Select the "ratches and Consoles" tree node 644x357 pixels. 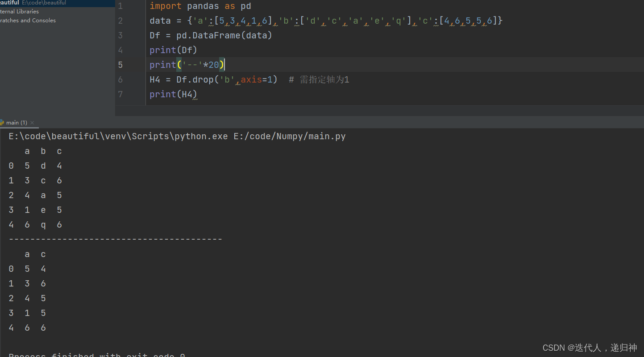(x=28, y=21)
